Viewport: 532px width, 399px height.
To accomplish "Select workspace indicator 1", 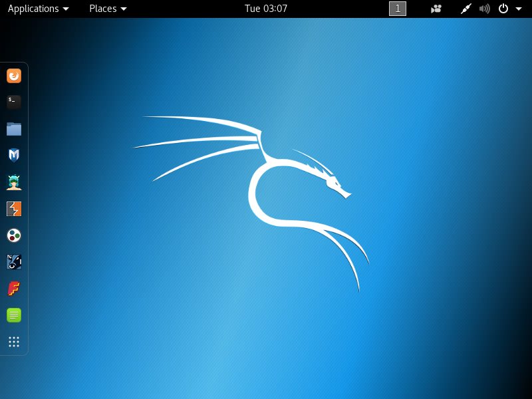I will click(x=397, y=9).
